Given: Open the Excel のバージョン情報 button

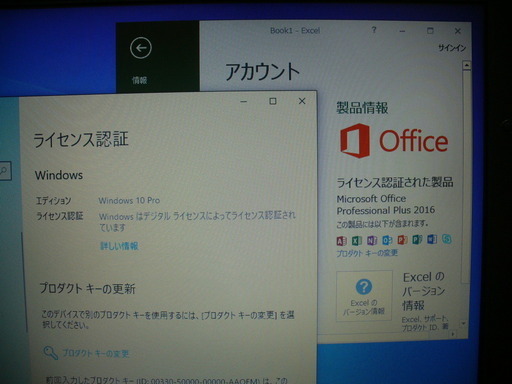Looking at the screenshot, I should (364, 296).
